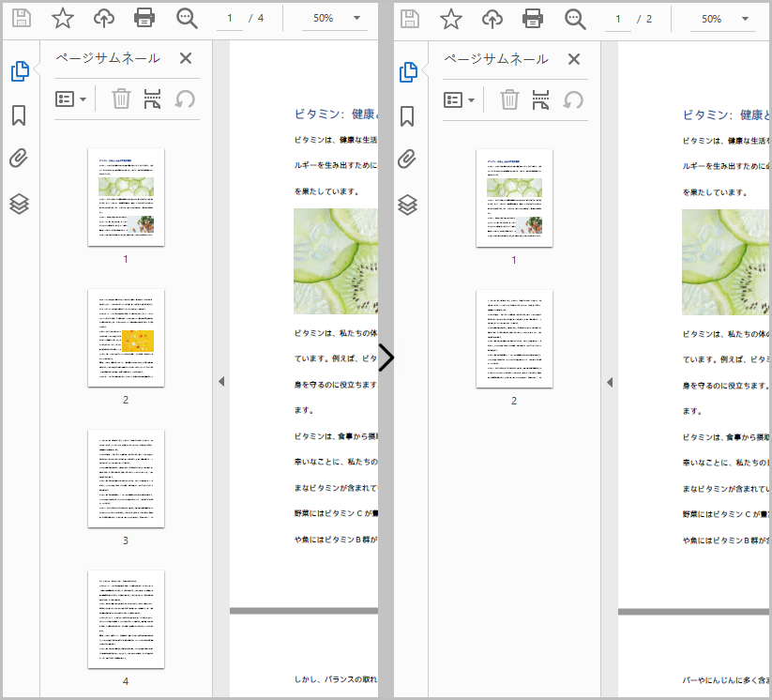Select page 3 thumbnail
This screenshot has width=772, height=700.
click(x=126, y=478)
